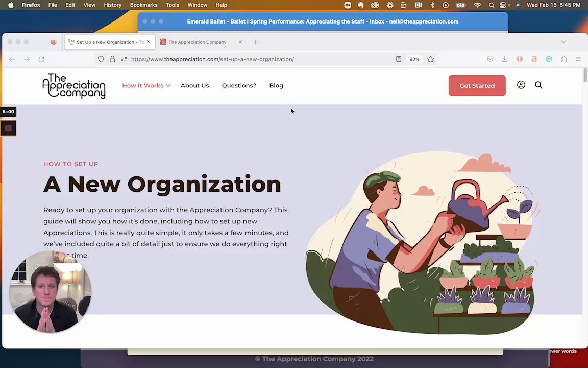Viewport: 588px width, 368px height.
Task: Click the Firefox View icon
Action: tap(54, 42)
